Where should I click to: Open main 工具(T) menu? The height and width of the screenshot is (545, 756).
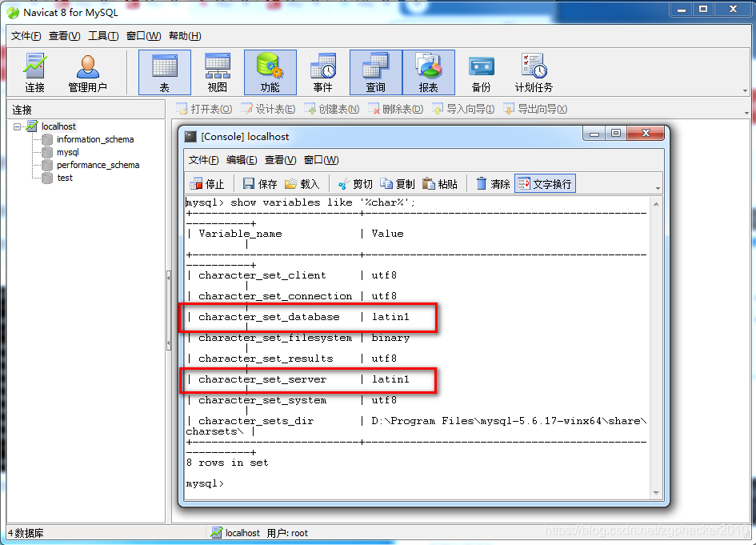click(103, 36)
